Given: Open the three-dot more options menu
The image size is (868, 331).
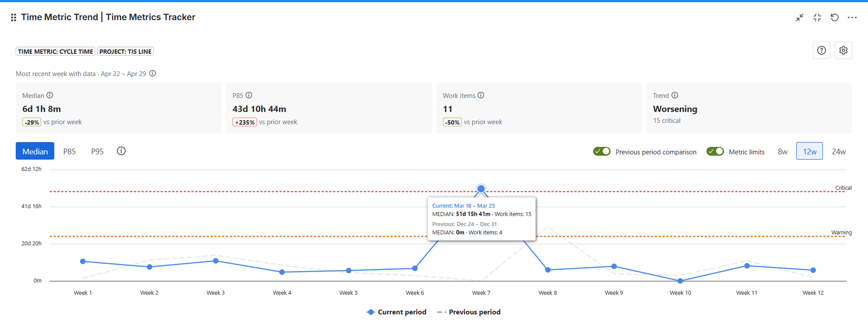Looking at the screenshot, I should (852, 17).
